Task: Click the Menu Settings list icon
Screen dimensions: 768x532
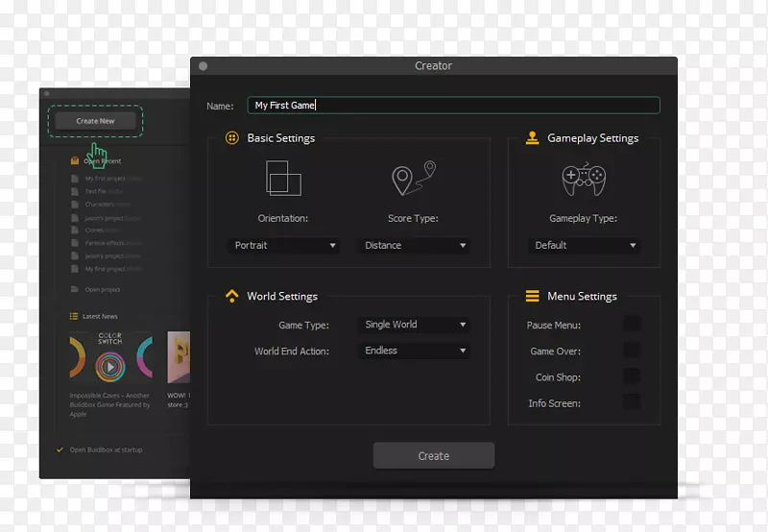Action: point(532,296)
